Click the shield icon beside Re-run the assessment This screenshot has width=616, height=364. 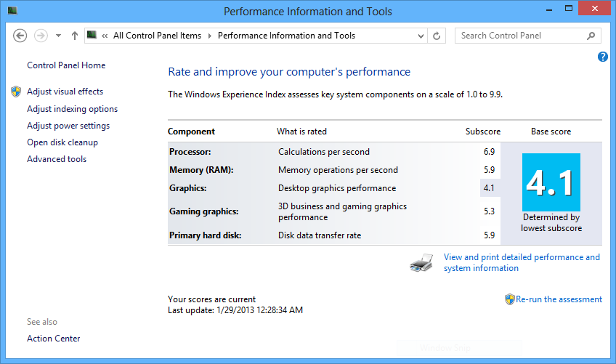pos(509,299)
